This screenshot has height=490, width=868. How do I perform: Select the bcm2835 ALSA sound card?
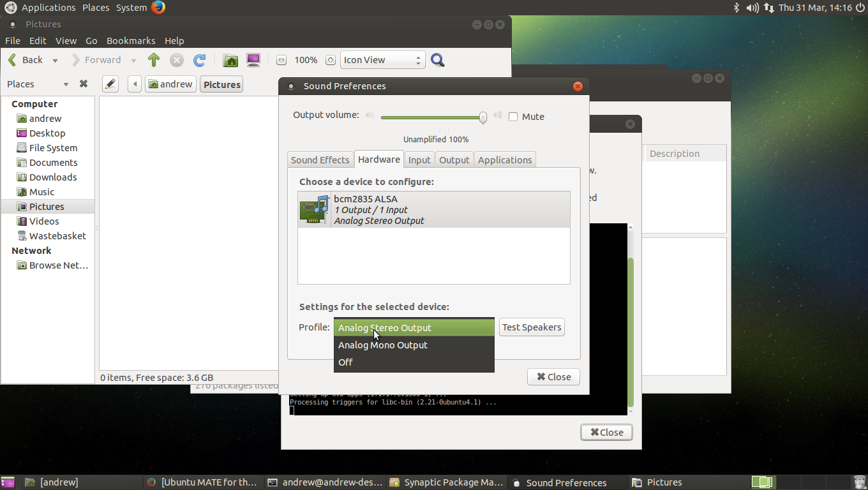[434, 210]
